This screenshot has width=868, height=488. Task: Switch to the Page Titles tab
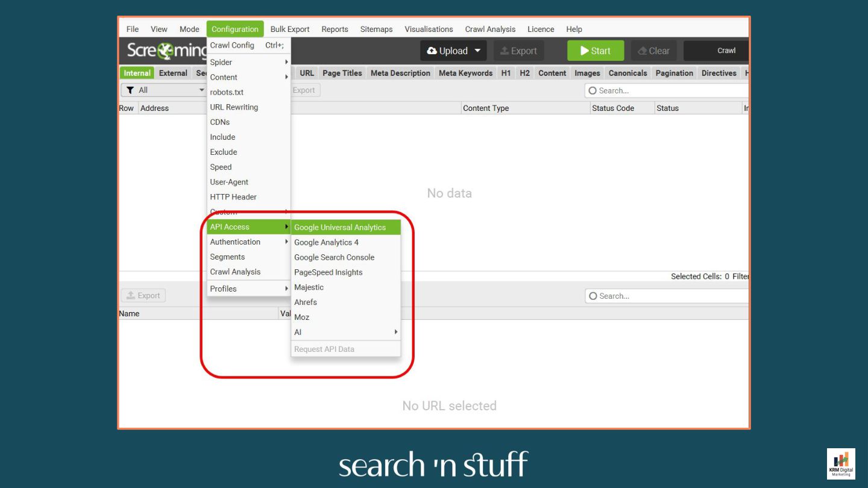(342, 73)
